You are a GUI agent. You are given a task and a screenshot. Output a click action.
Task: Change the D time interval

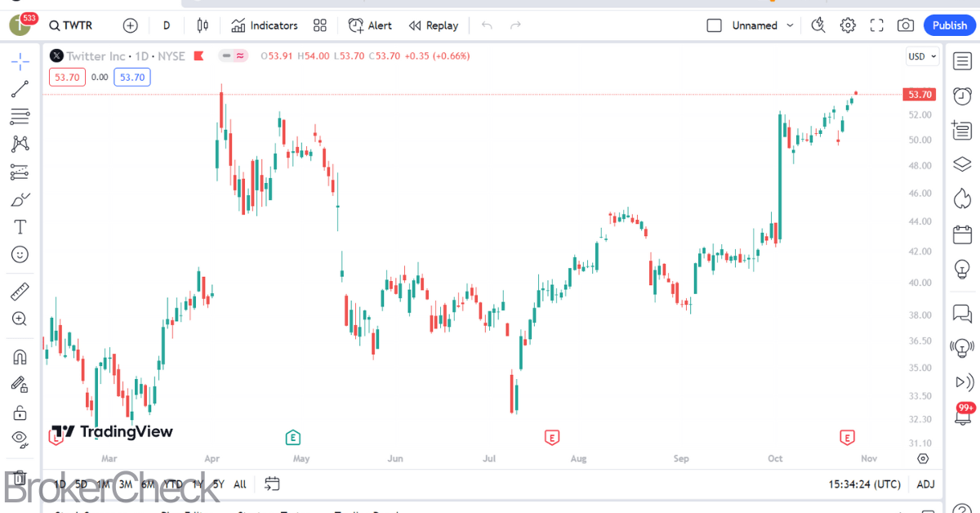tap(167, 25)
